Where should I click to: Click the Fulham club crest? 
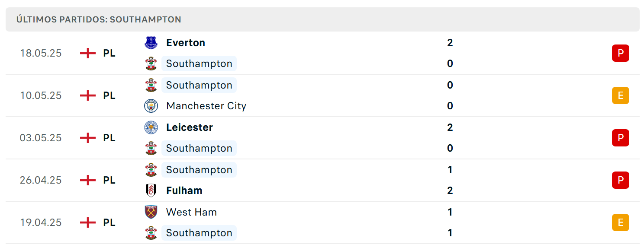[x=151, y=191]
